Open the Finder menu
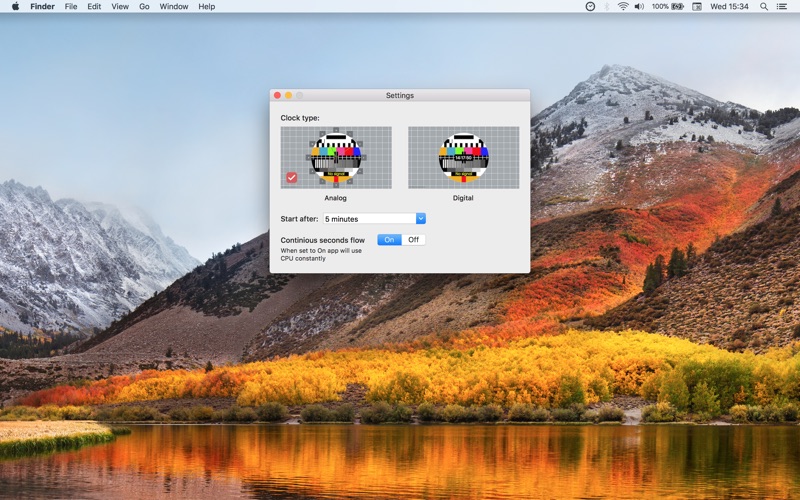 42,6
